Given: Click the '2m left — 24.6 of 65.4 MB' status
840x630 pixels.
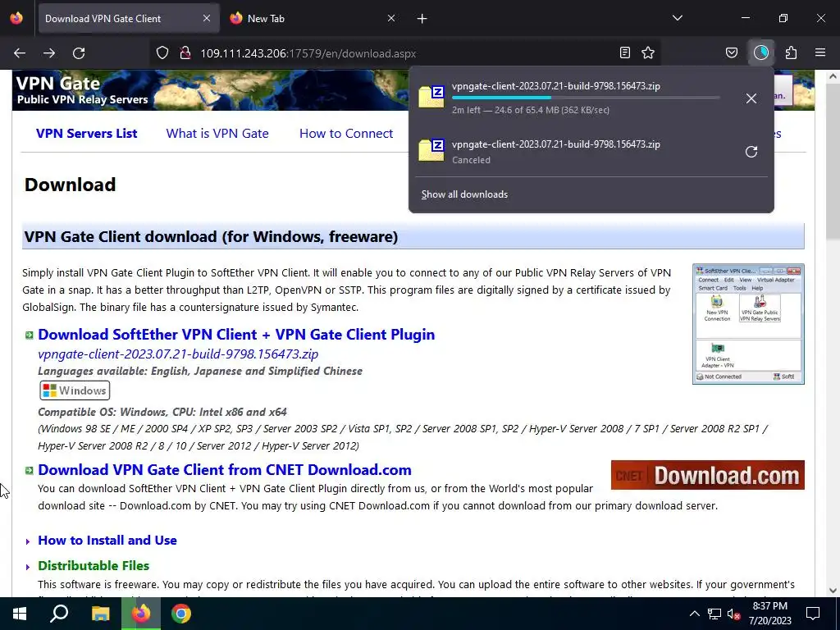Looking at the screenshot, I should [531, 110].
